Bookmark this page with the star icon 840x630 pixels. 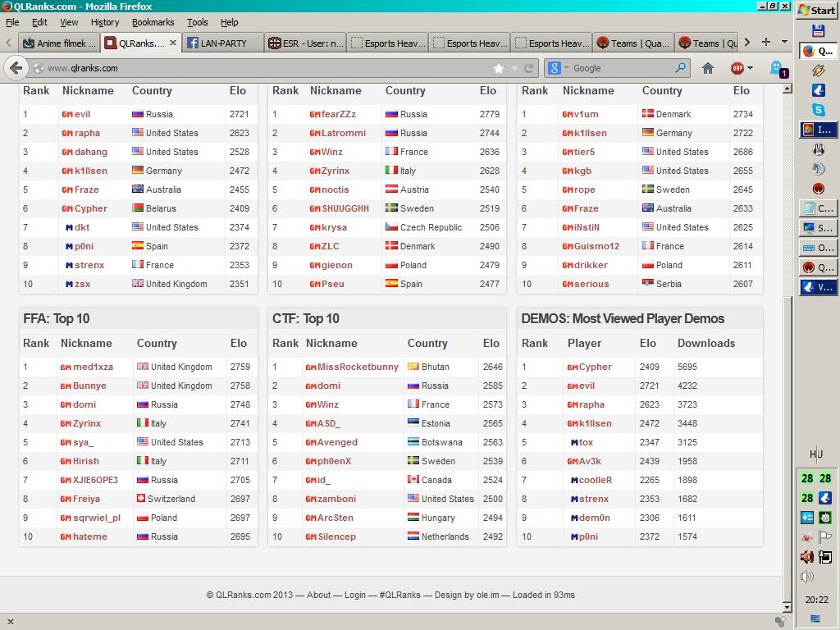pos(499,68)
